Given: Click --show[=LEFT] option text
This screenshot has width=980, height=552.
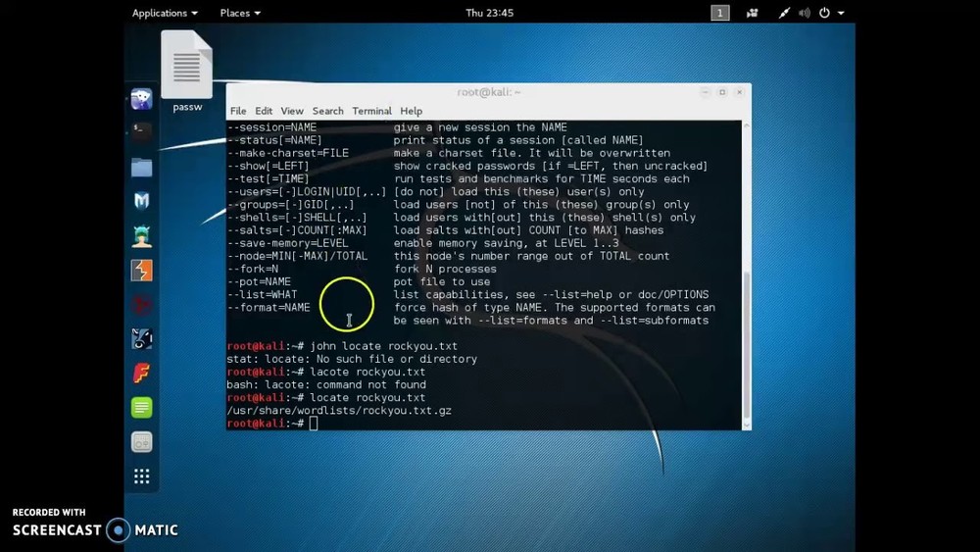Looking at the screenshot, I should [269, 166].
